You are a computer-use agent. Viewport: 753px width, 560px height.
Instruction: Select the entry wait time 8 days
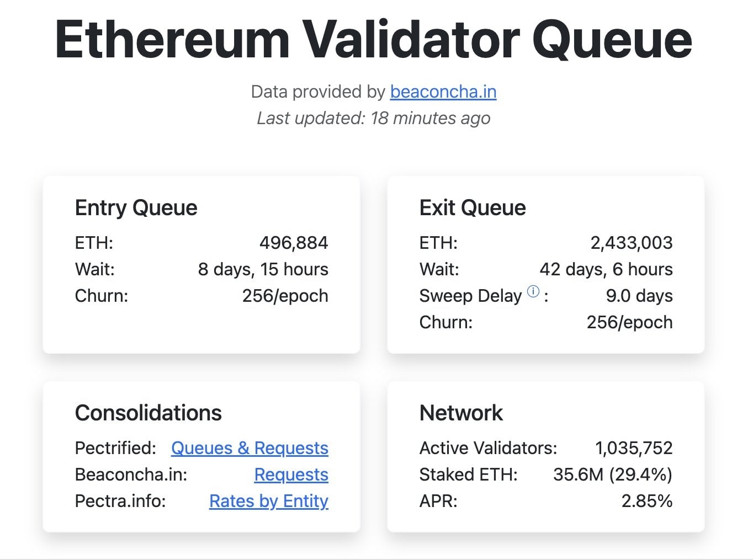(x=263, y=269)
